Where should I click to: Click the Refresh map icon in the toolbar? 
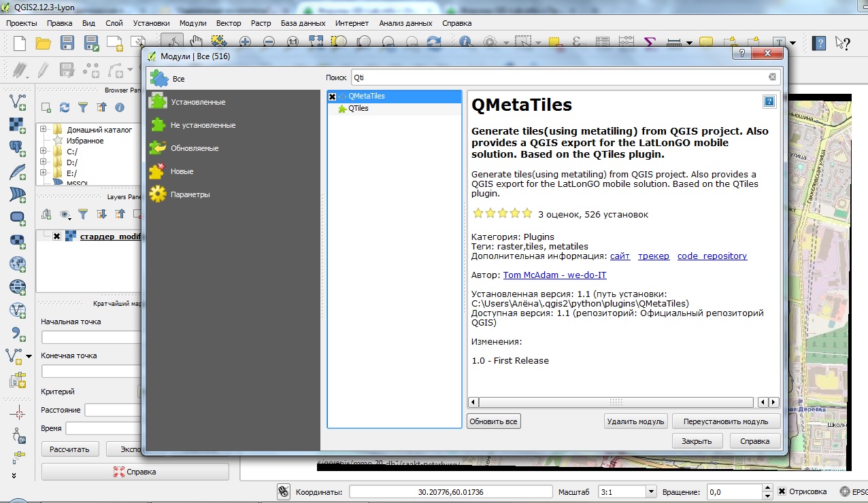(433, 43)
